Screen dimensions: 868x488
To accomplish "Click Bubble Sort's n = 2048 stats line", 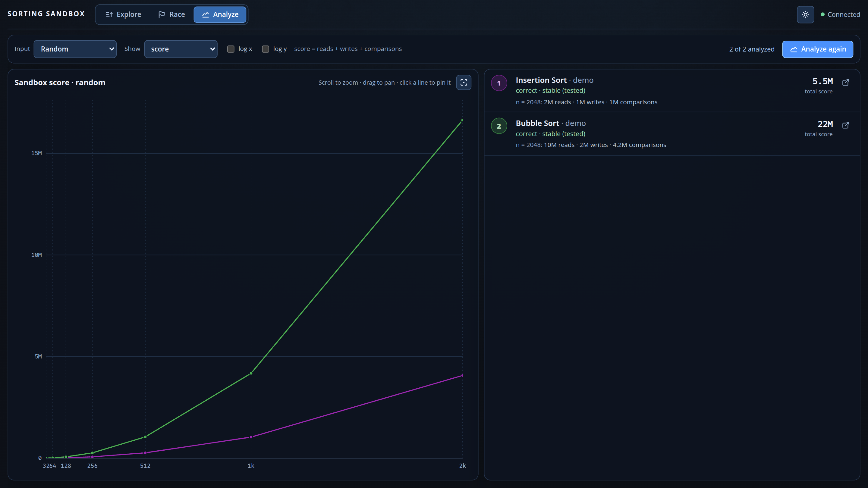I will [591, 145].
